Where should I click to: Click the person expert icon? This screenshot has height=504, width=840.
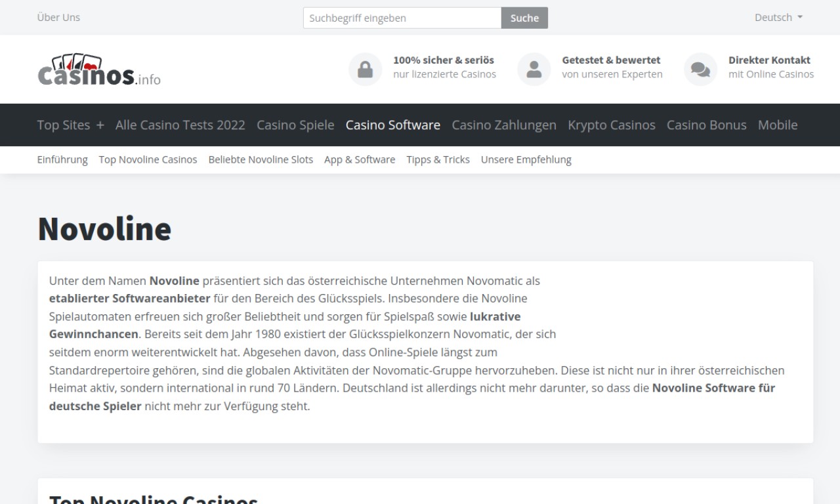(x=534, y=70)
